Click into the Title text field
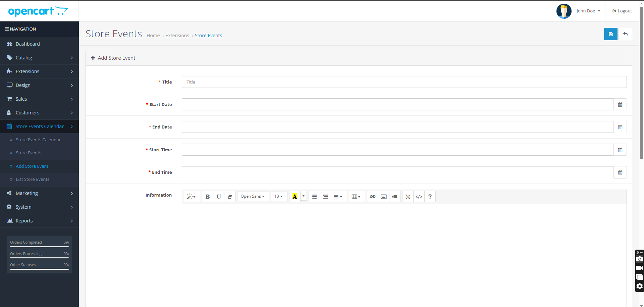 coord(404,82)
